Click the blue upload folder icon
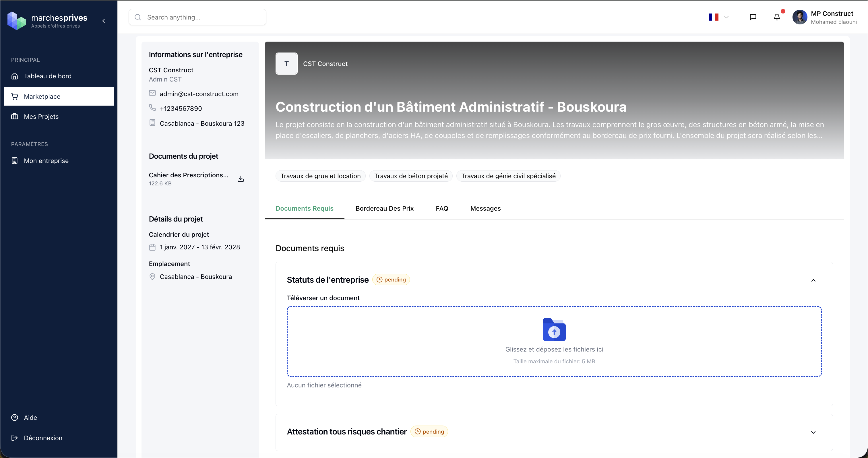 click(x=554, y=329)
